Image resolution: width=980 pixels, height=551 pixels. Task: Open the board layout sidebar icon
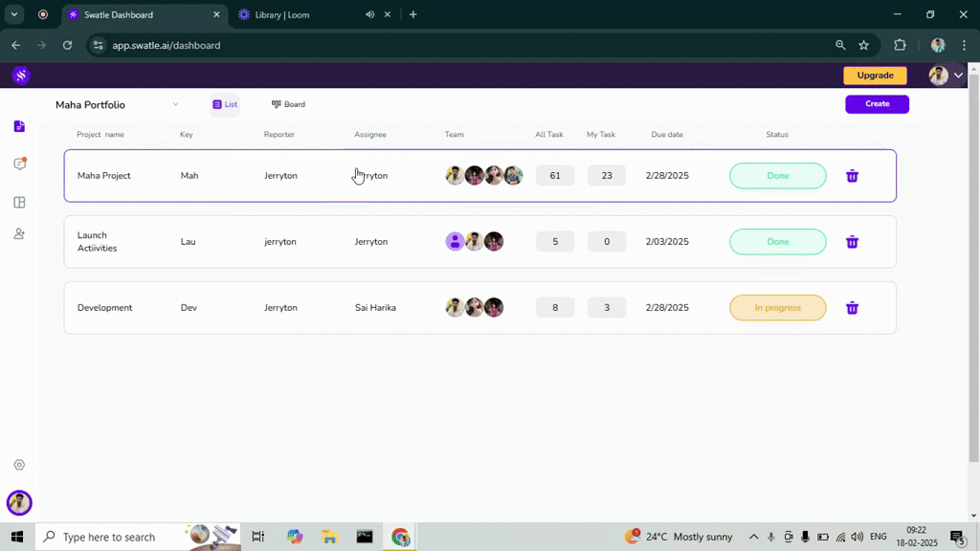[19, 203]
